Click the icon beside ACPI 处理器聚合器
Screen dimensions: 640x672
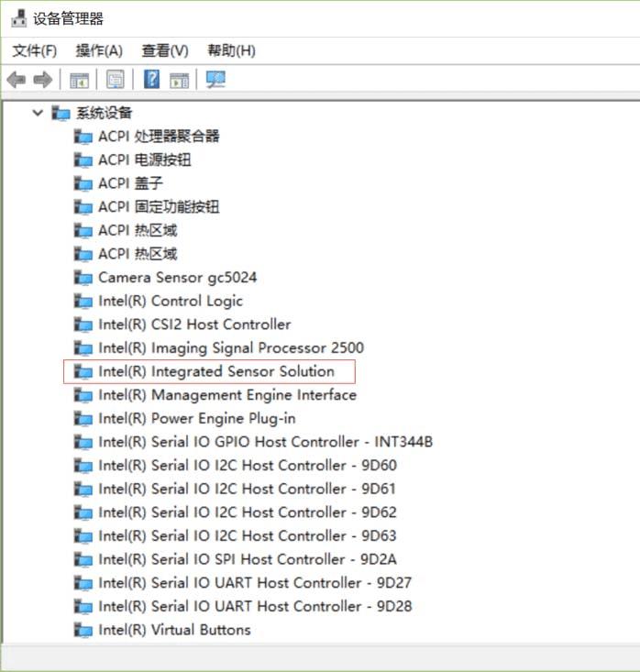pyautogui.click(x=83, y=137)
